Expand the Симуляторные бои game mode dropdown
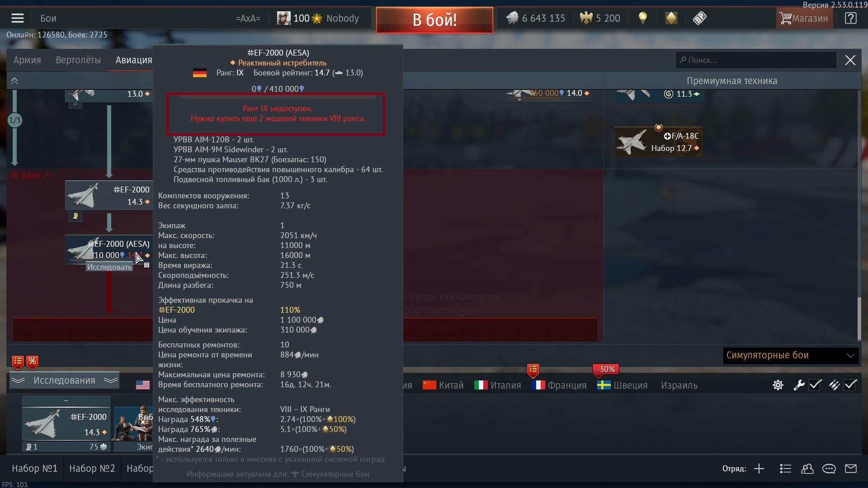Image resolution: width=868 pixels, height=488 pixels. [x=791, y=355]
